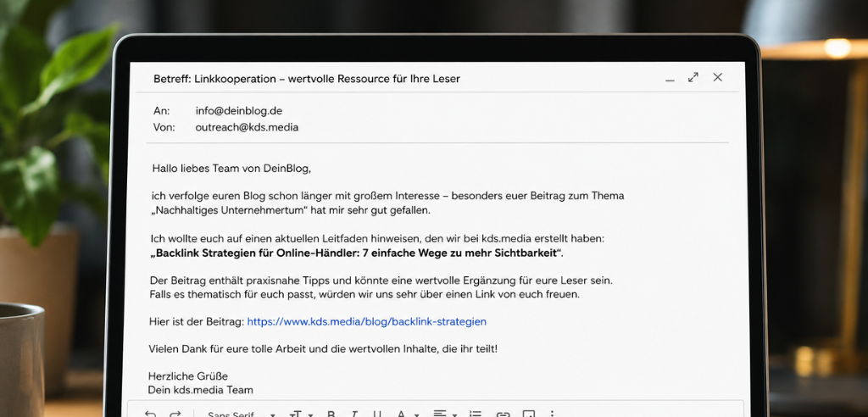This screenshot has width=868, height=417.
Task: Click the greeting 'Hallo liebes Team von DeinBlog,'
Action: tap(231, 169)
